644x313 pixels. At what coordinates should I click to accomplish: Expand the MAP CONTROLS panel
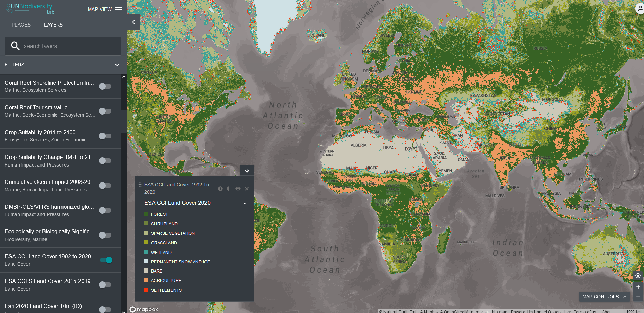pos(604,297)
